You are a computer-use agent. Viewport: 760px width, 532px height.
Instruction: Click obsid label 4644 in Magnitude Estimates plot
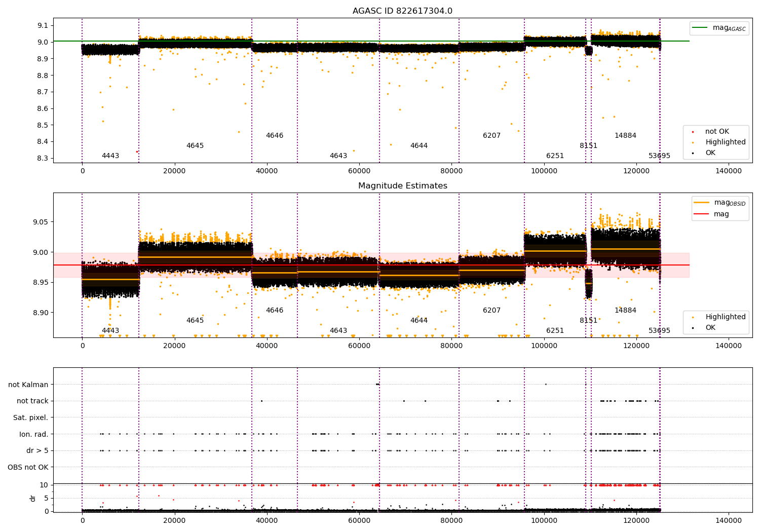pyautogui.click(x=419, y=321)
